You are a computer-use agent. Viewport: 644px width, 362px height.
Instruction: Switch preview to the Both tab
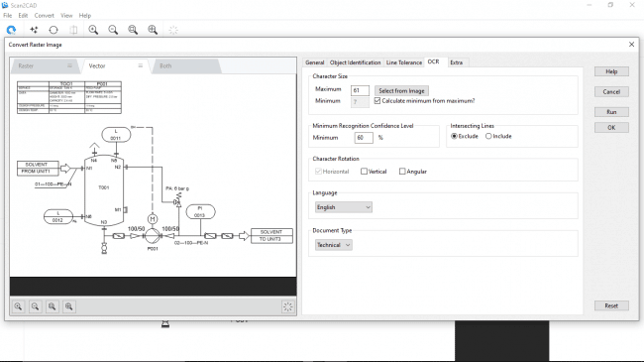click(x=185, y=65)
